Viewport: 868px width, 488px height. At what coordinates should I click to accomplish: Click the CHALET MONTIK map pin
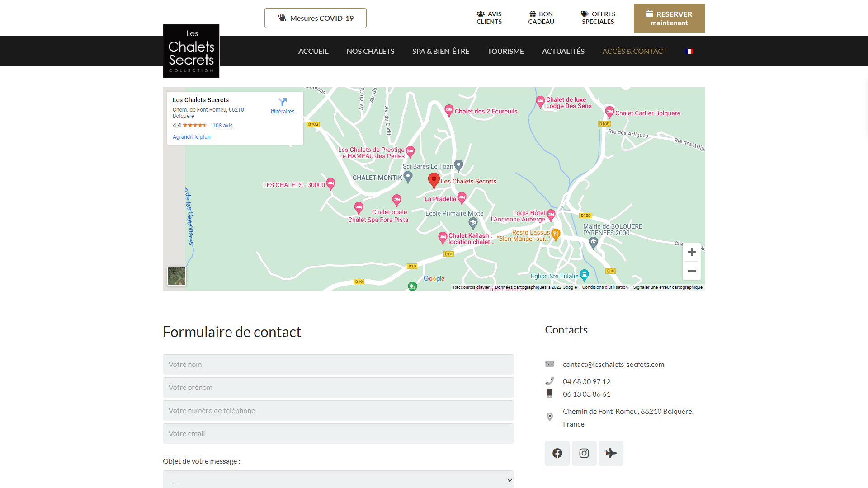click(x=408, y=176)
